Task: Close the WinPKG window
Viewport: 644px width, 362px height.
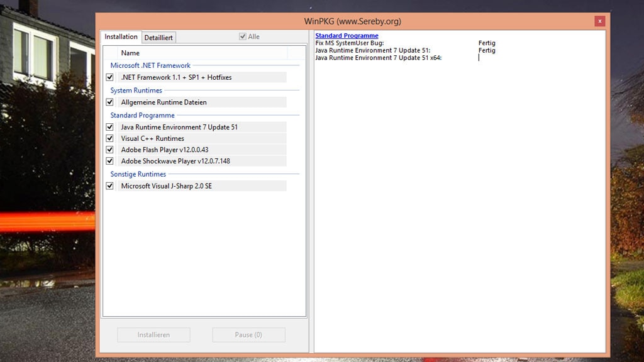Action: pos(599,21)
